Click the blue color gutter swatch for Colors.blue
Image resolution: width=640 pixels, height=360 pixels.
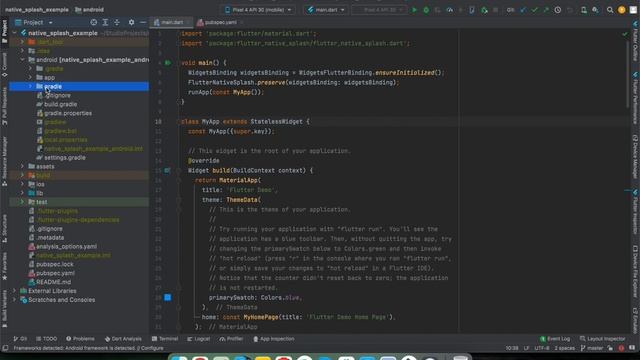tap(168, 298)
